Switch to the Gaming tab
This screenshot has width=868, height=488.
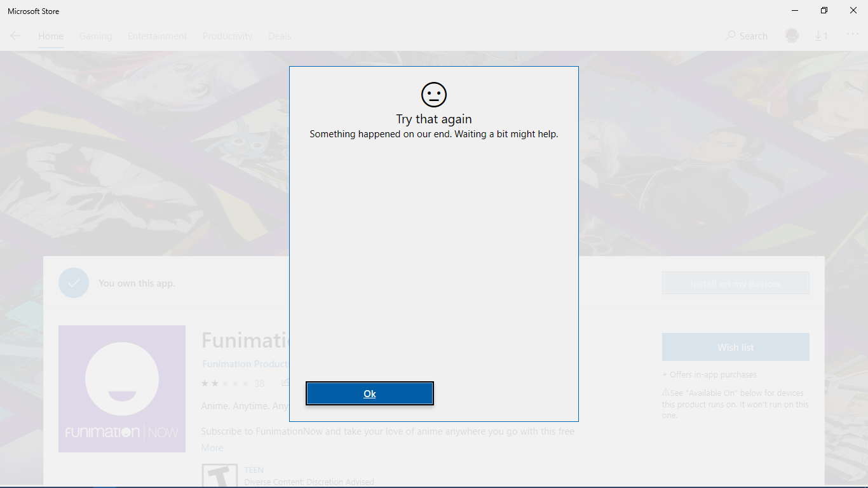tap(96, 36)
